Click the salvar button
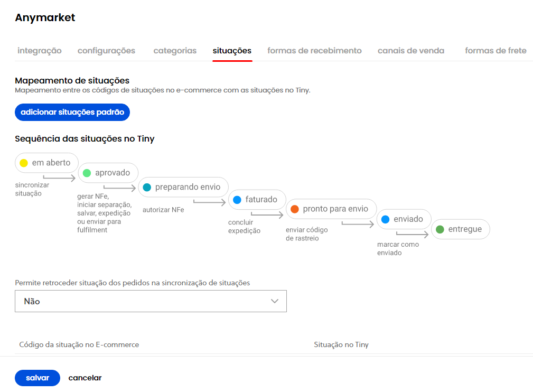This screenshot has width=533, height=392. (38, 378)
